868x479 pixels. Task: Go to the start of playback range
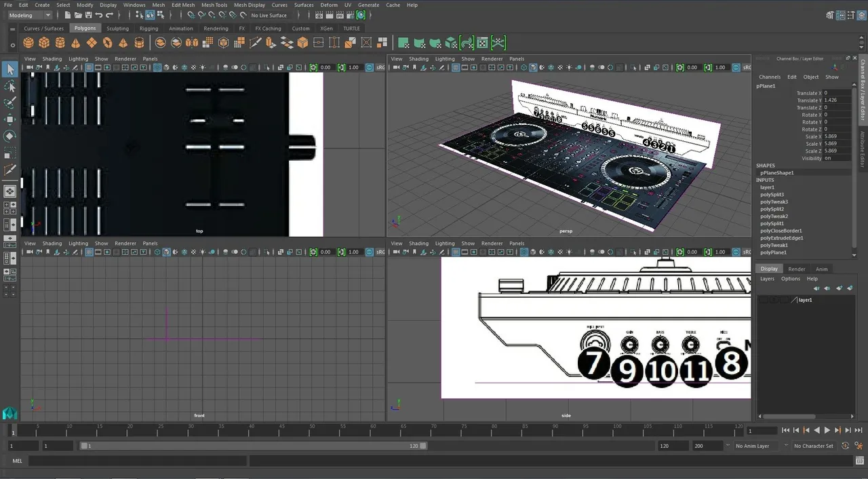(x=786, y=430)
